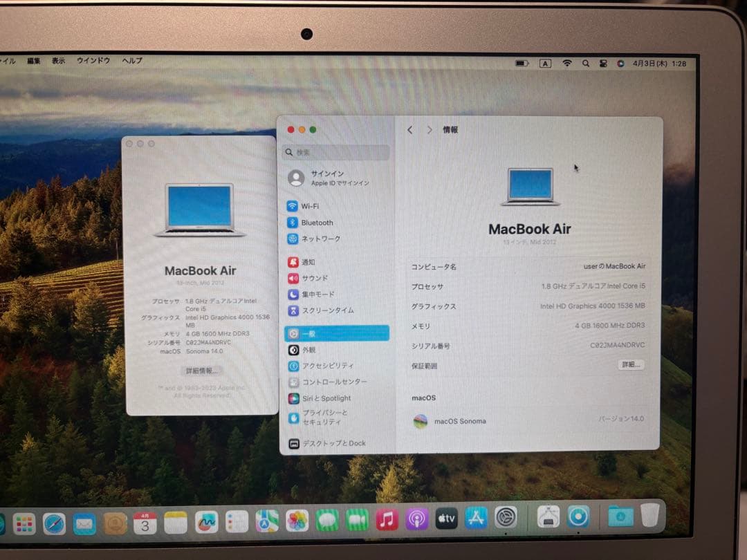The height and width of the screenshot is (560, 747).
Task: Open the 編集 menu
Action: coord(33,61)
